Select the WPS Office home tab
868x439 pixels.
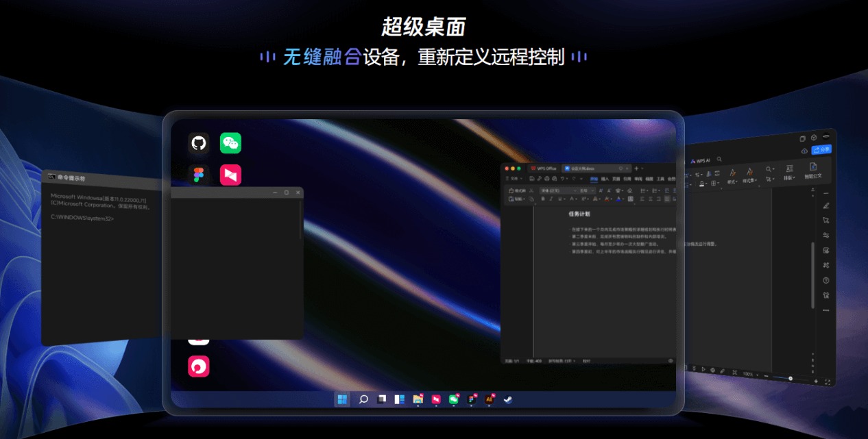coord(544,168)
